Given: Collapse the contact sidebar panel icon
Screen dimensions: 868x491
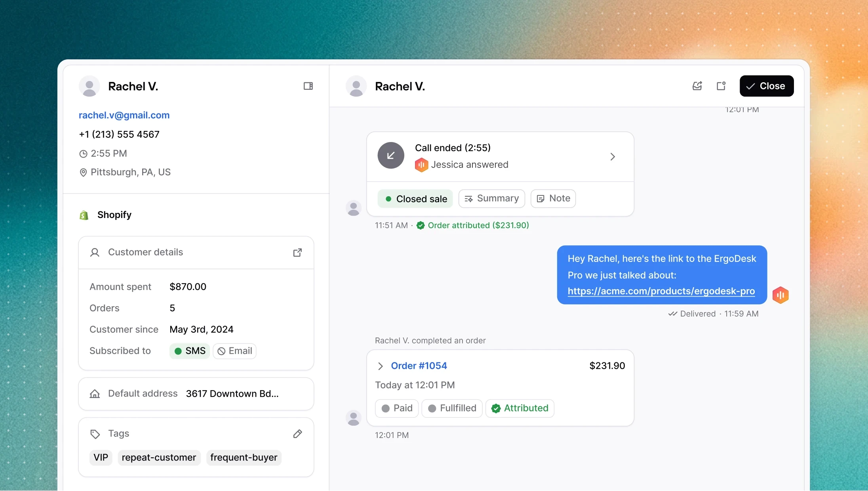Looking at the screenshot, I should pos(308,86).
